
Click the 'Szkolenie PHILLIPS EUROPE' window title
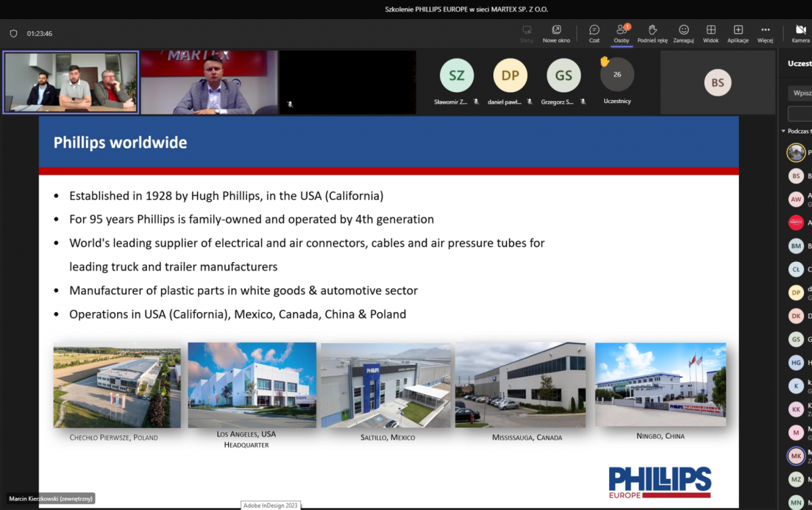click(466, 9)
